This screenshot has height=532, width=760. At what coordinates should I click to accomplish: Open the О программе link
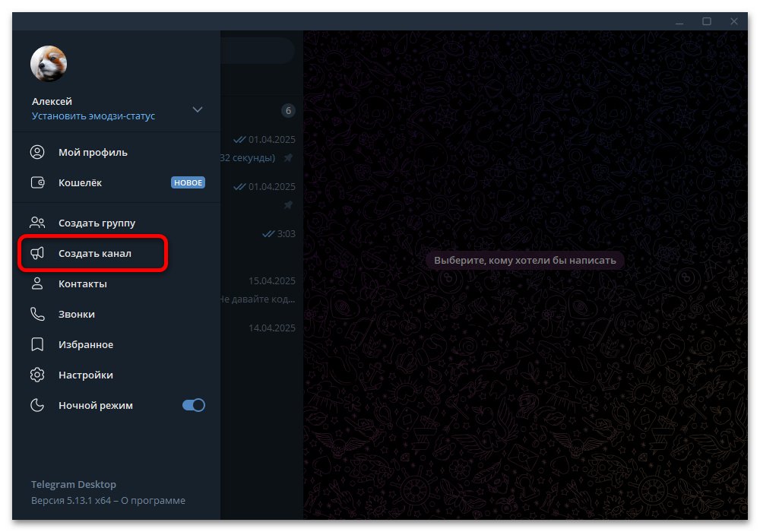(x=154, y=501)
